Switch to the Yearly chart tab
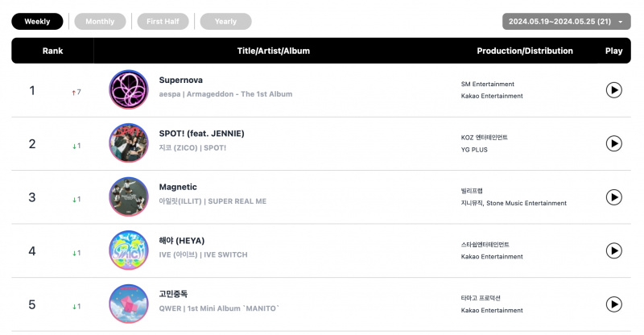 point(225,22)
